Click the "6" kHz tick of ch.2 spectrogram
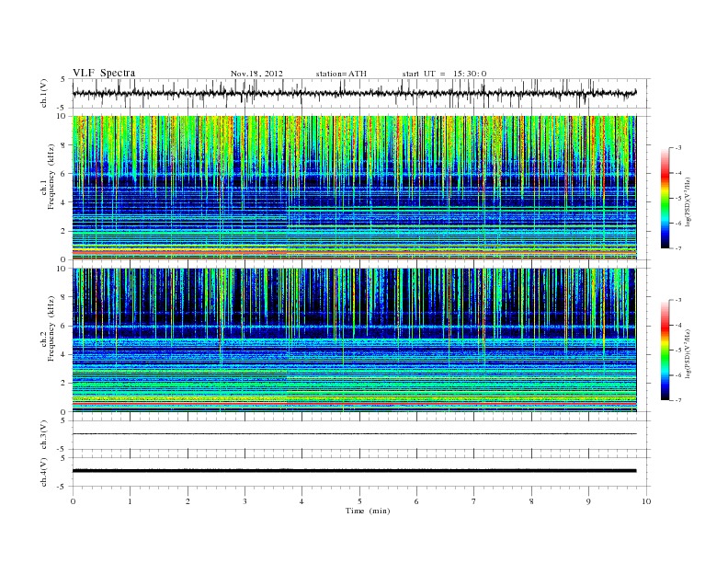The image size is (728, 563). [64, 326]
